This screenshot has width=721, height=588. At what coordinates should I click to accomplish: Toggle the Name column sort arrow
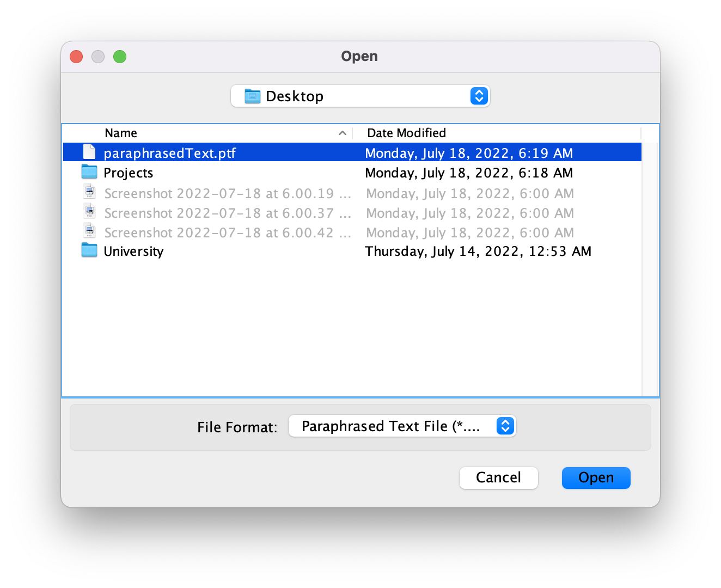point(342,133)
